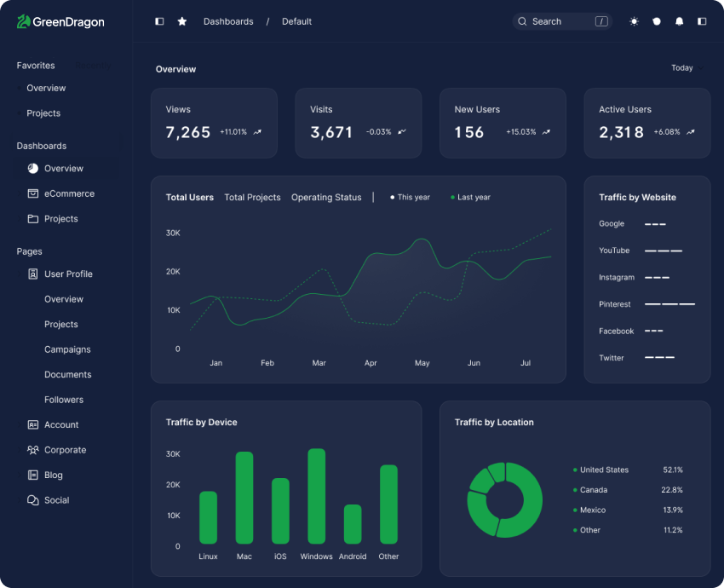Open eCommerce dashboard via its bag icon
This screenshot has width=724, height=588.
point(33,193)
